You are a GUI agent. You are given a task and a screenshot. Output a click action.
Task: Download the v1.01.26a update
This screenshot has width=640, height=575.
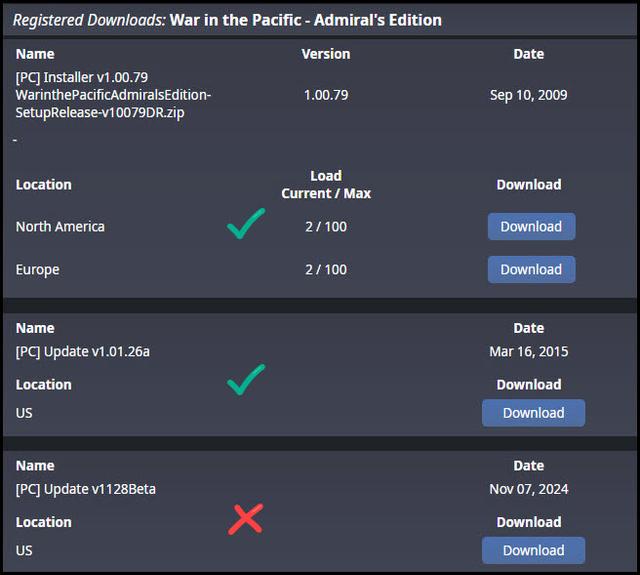coord(533,413)
